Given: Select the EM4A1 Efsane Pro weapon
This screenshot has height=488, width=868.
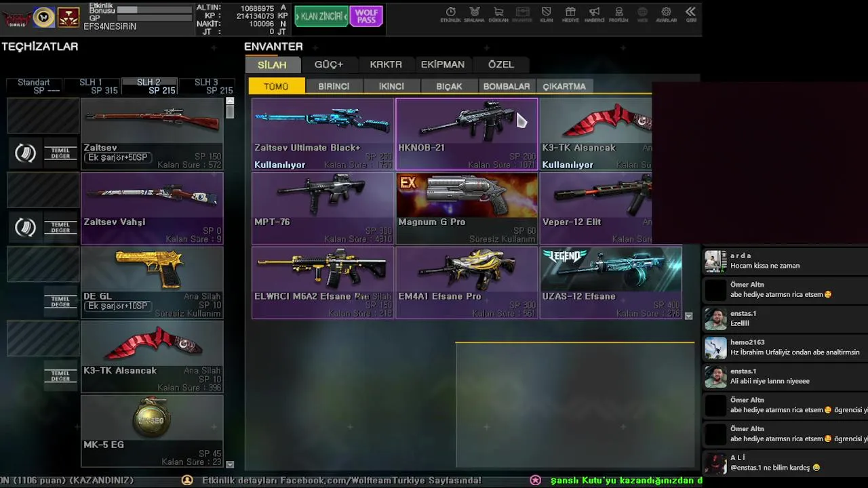Looking at the screenshot, I should point(467,283).
